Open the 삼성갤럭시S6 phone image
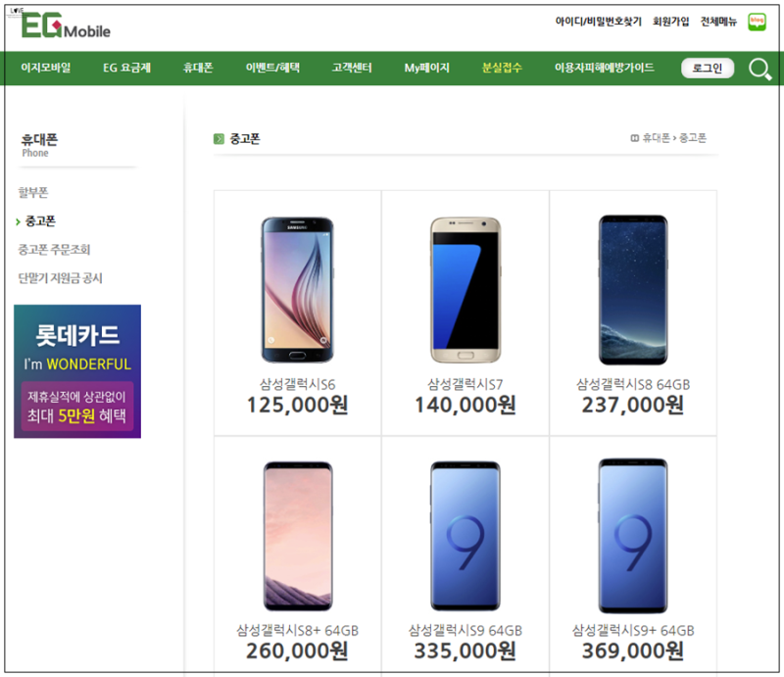784x677 pixels. 298,289
